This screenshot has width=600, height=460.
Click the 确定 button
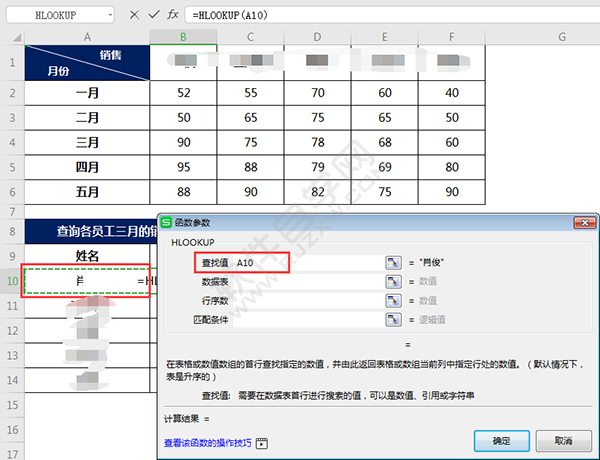[x=502, y=441]
